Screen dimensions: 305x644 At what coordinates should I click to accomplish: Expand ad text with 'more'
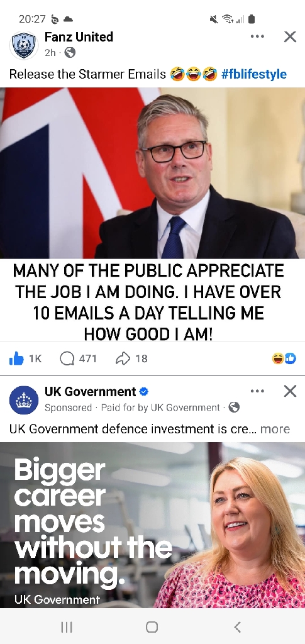(275, 429)
